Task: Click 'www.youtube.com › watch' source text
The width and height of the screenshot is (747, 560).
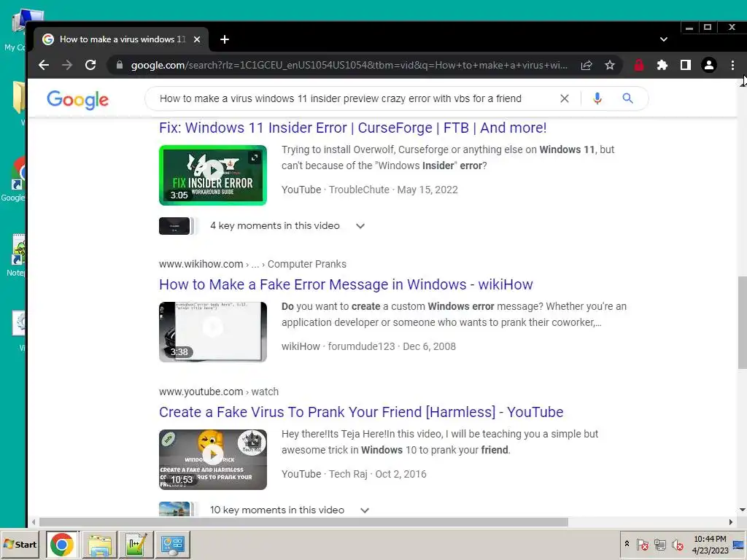Action: 219,392
